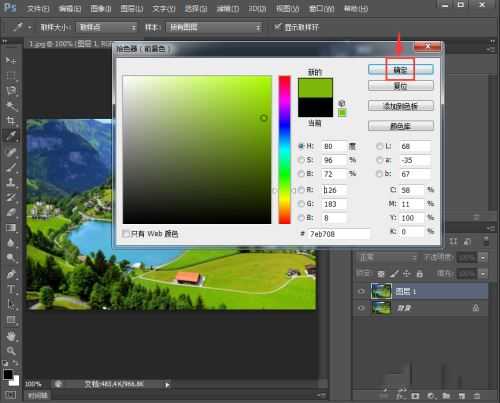Hide the Layer 1 eye icon
This screenshot has height=403, width=500.
361,292
